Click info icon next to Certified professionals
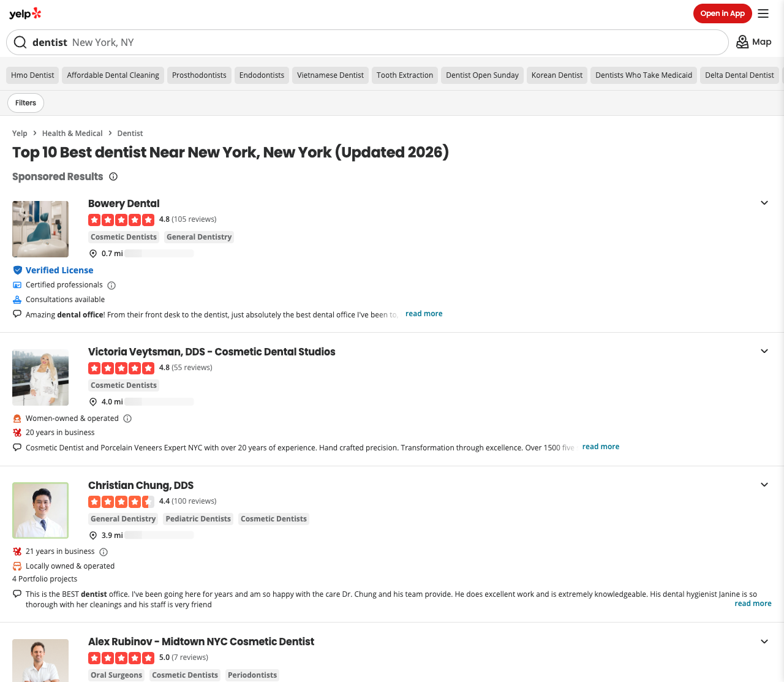The image size is (784, 682). [x=111, y=286]
